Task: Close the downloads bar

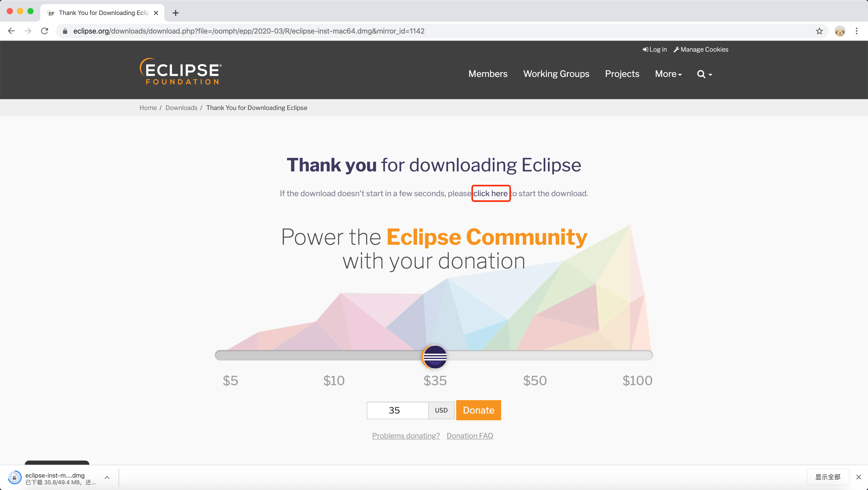Action: [858, 477]
